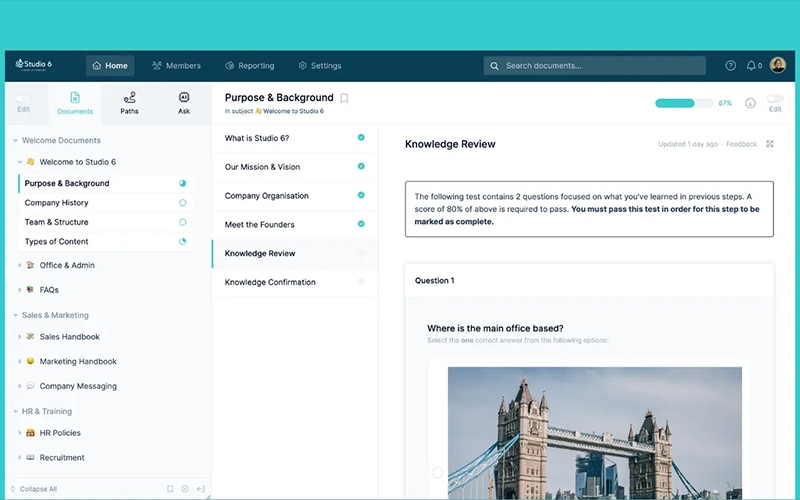Image resolution: width=800 pixels, height=500 pixels.
Task: Click the Feedback link
Action: [x=741, y=144]
